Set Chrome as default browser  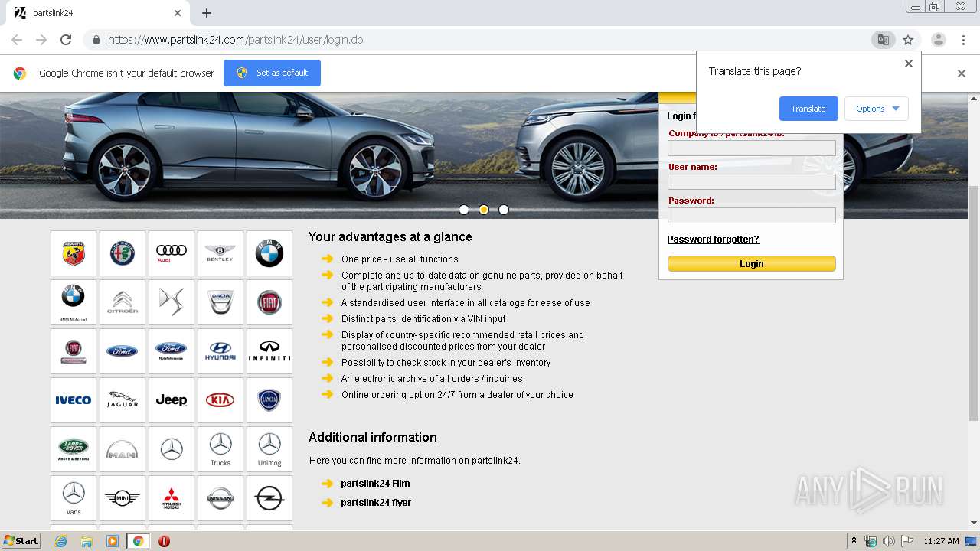point(272,73)
